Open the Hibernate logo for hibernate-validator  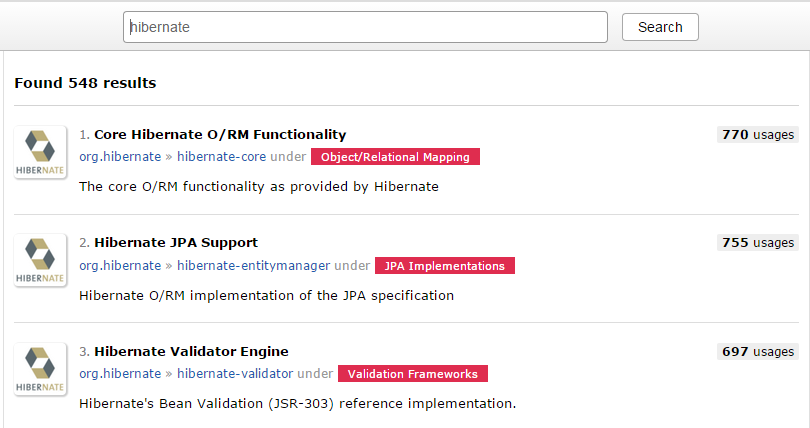(40, 369)
